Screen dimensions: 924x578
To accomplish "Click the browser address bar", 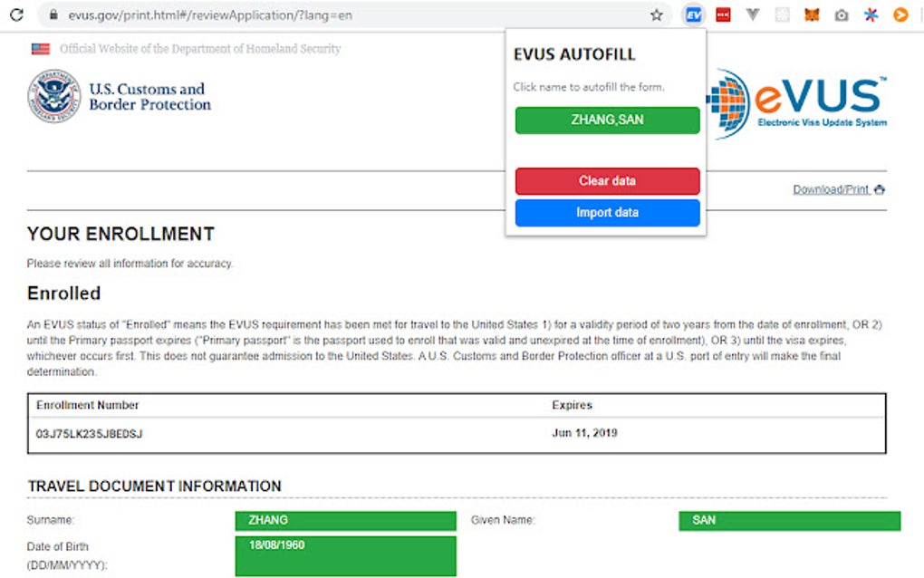I will [272, 14].
